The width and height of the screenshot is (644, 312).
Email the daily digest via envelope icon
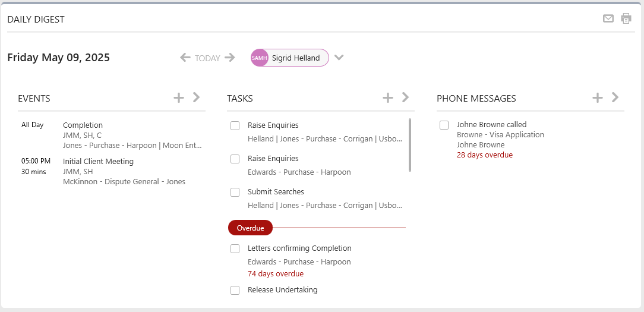(x=608, y=18)
